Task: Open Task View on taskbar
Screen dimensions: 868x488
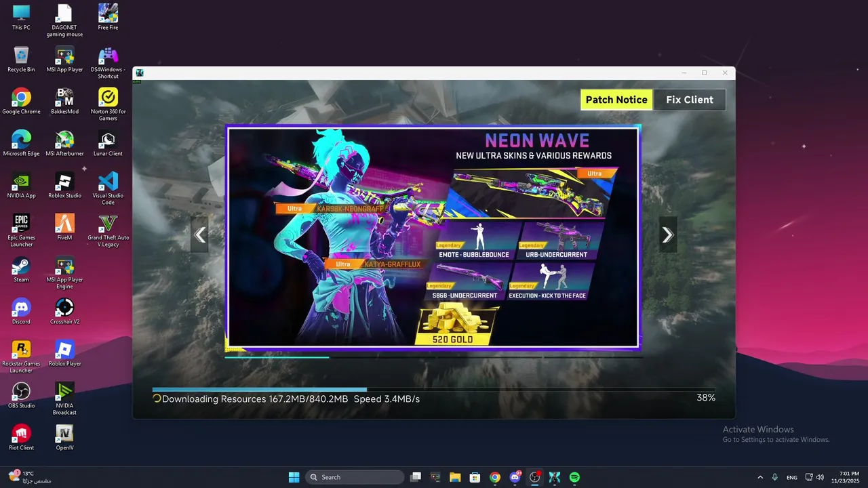Action: point(416,477)
